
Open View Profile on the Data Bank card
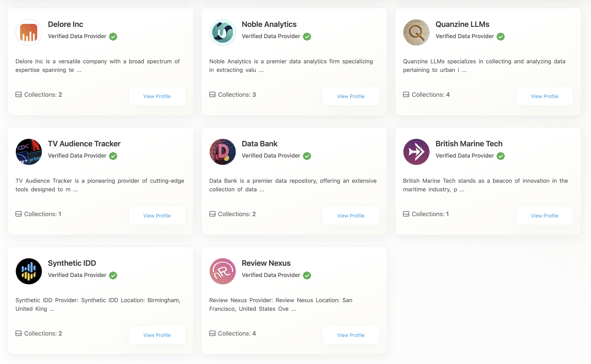(x=351, y=216)
